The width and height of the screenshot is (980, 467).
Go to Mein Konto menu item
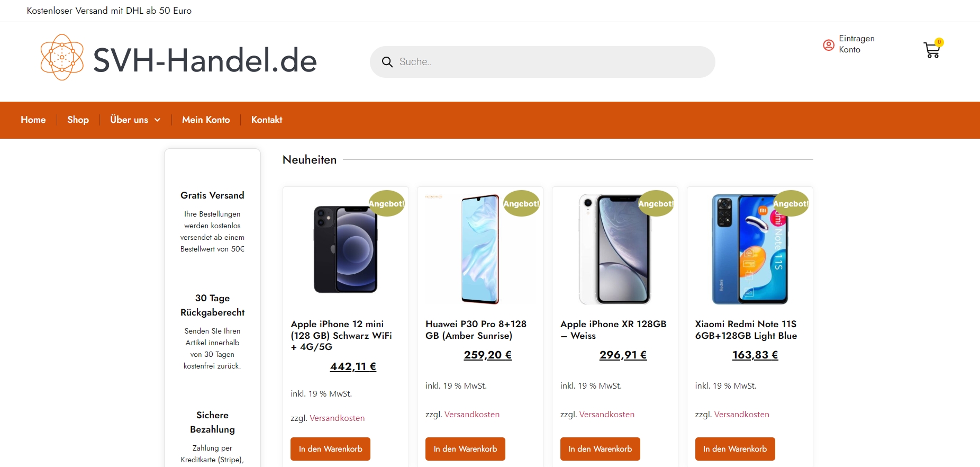206,120
